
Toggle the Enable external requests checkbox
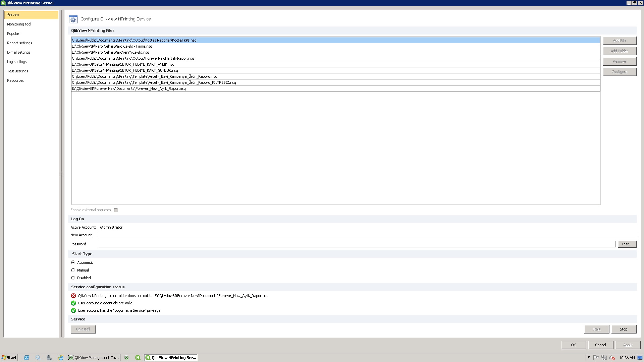116,210
